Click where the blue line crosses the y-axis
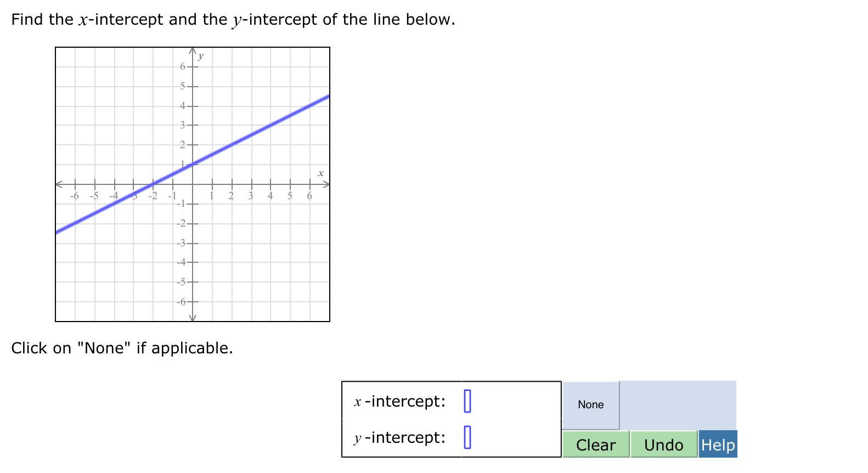Viewport: 868px width, 473px height. pyautogui.click(x=193, y=165)
